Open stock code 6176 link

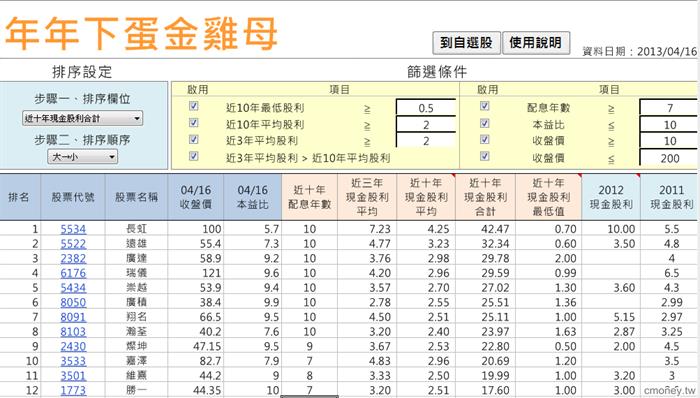[73, 273]
